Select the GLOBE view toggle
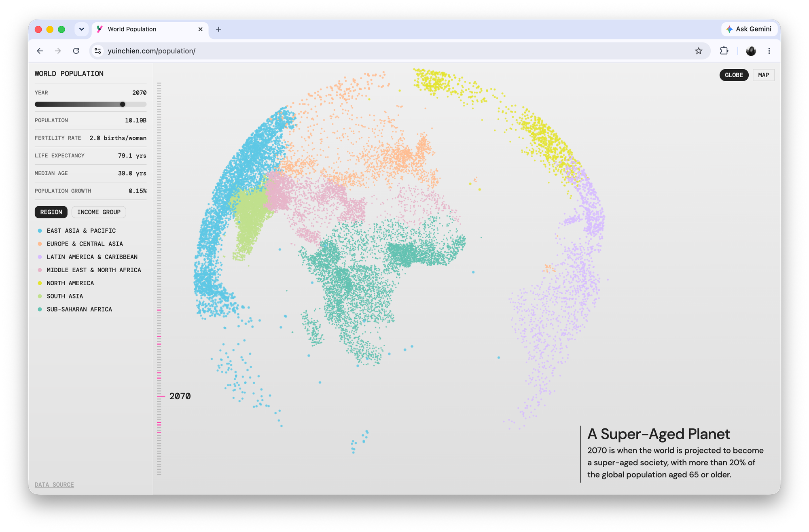The height and width of the screenshot is (532, 809). click(x=734, y=75)
